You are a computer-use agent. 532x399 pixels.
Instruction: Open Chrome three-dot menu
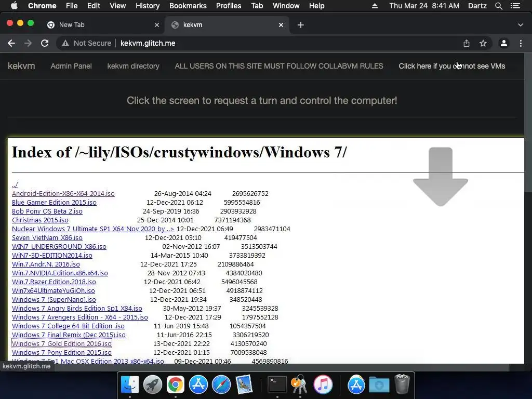(x=521, y=43)
